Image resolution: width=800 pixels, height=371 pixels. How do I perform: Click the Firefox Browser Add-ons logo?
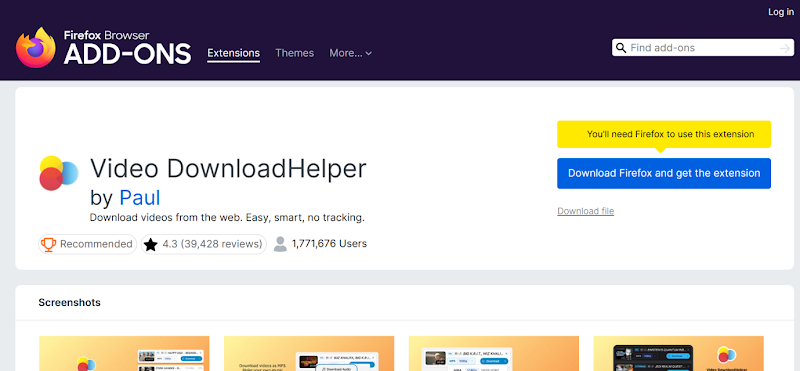[x=104, y=47]
